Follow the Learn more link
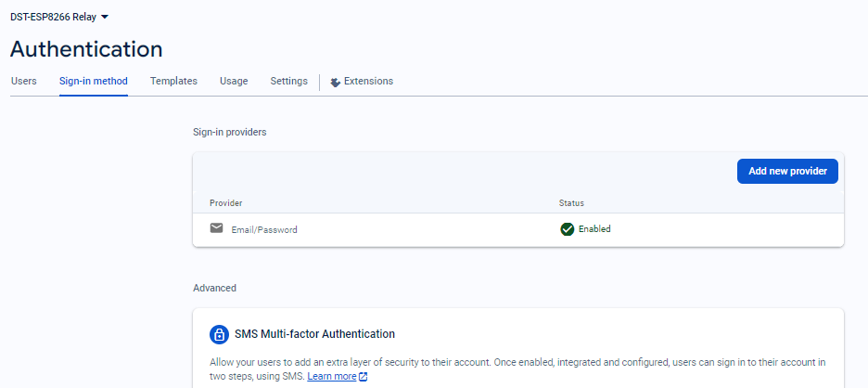The height and width of the screenshot is (388, 868). 332,377
